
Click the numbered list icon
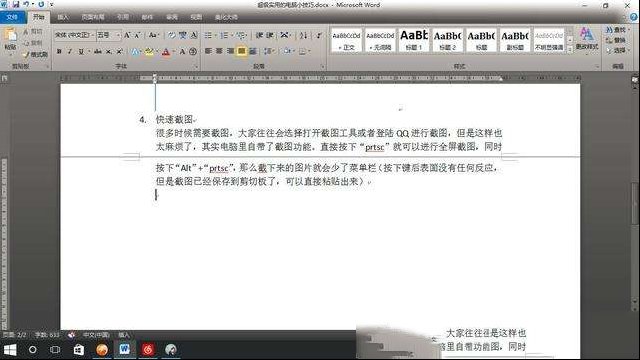pos(224,36)
